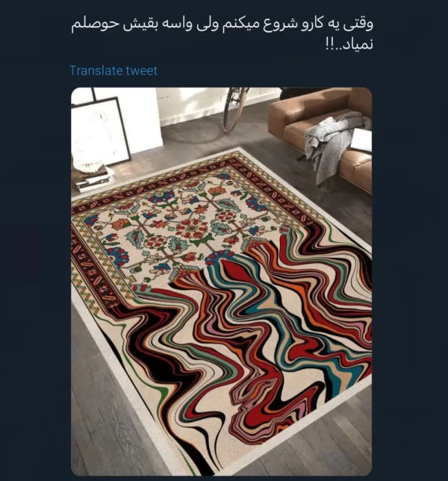Open the attached rug photo
The image size is (448, 481).
point(222,282)
